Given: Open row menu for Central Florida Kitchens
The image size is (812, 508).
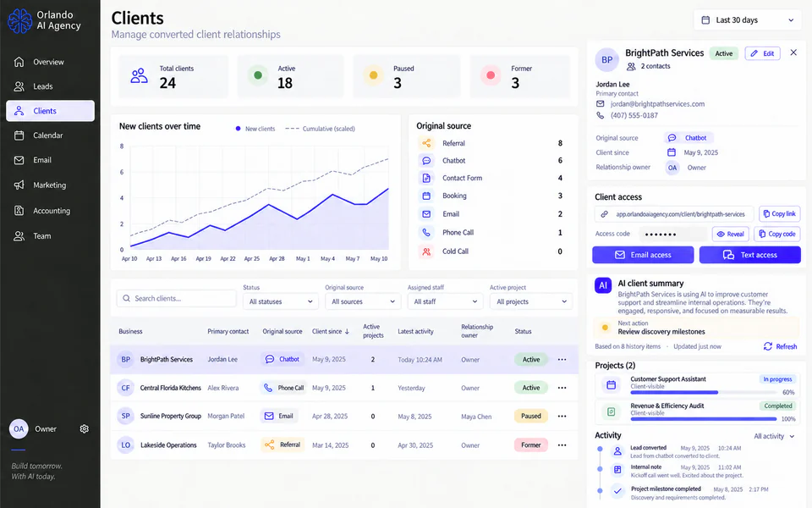Looking at the screenshot, I should click(562, 388).
